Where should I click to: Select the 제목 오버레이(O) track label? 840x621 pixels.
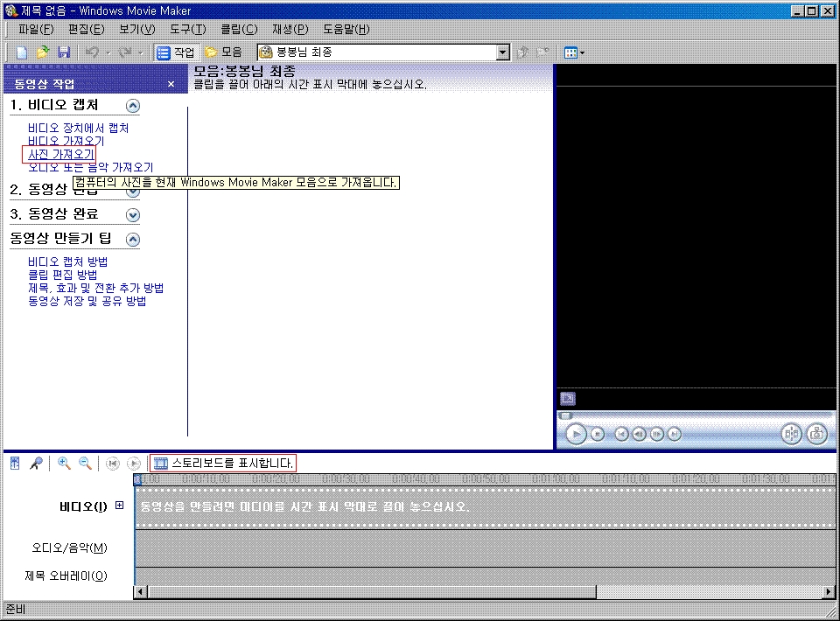coord(66,576)
